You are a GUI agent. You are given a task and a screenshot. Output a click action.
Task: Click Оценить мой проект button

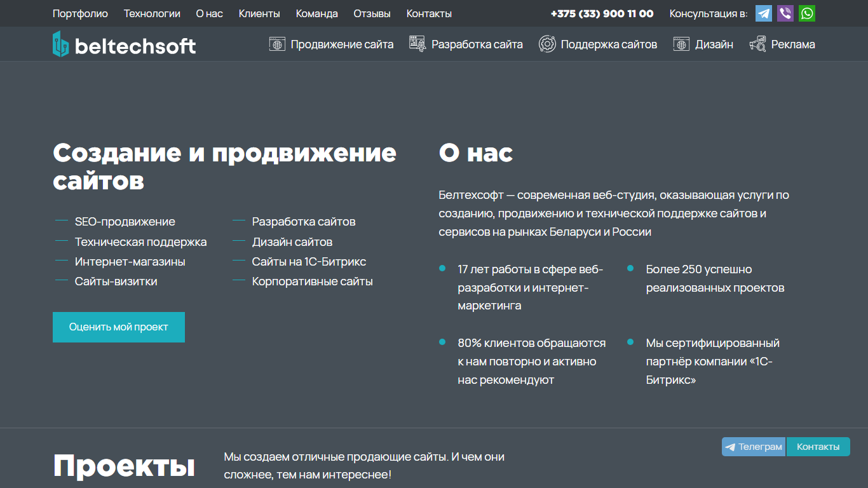click(x=119, y=327)
